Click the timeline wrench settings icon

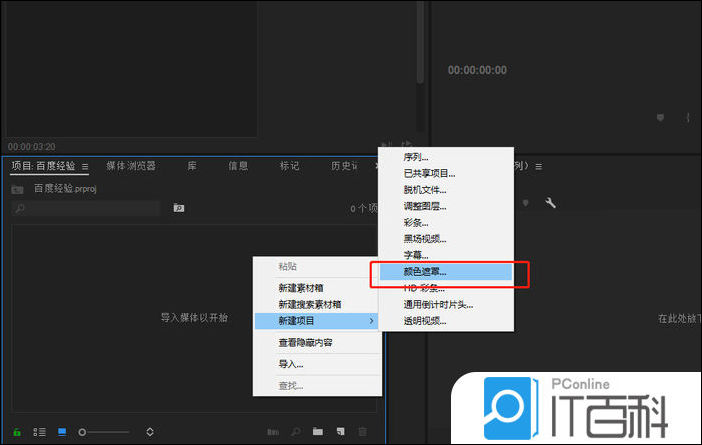pos(549,203)
